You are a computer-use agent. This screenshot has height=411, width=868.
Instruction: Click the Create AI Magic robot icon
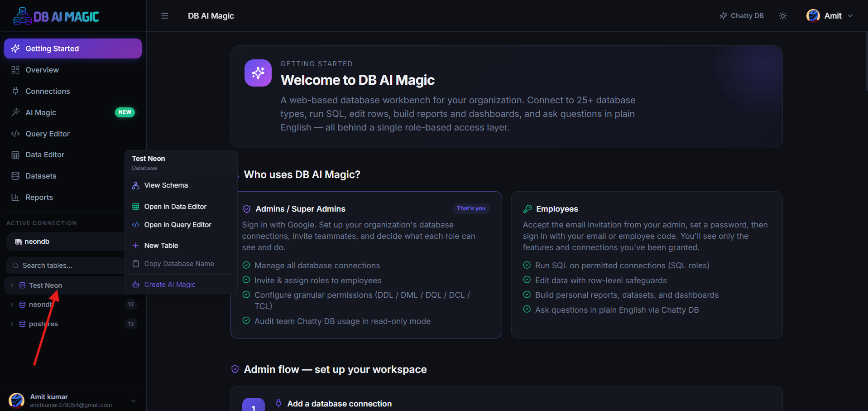[135, 285]
